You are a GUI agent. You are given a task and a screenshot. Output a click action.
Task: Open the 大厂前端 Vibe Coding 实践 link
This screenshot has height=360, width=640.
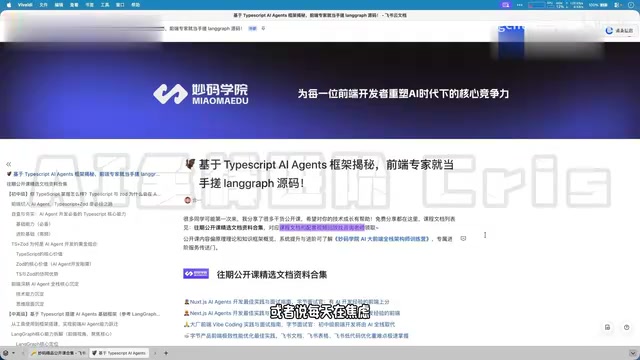point(289,324)
